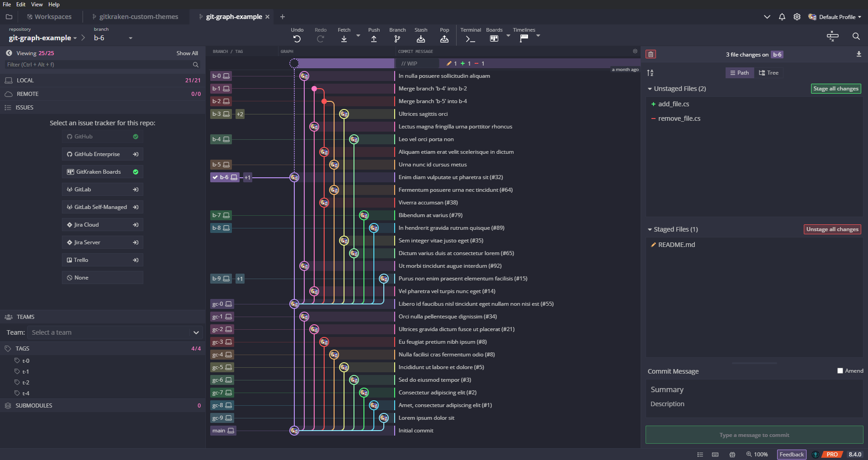The width and height of the screenshot is (868, 460).
Task: Click the Push toolbar icon
Action: pyautogui.click(x=374, y=38)
